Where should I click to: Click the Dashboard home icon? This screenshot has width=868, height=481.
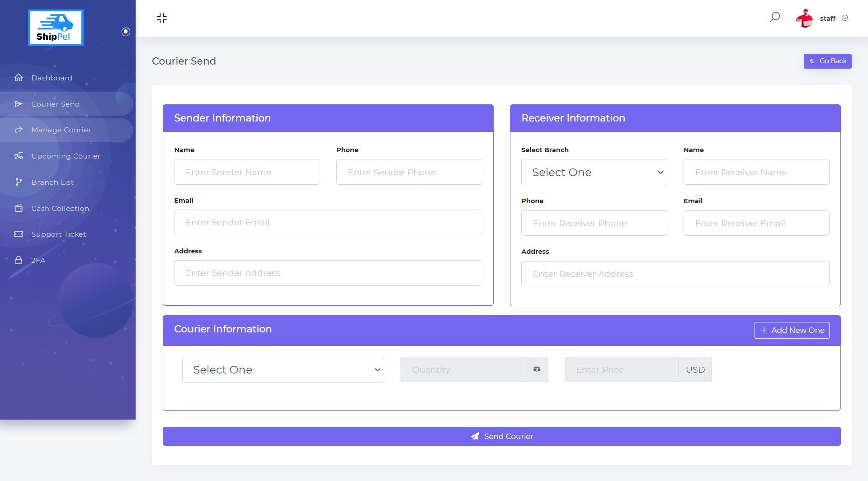(x=19, y=78)
